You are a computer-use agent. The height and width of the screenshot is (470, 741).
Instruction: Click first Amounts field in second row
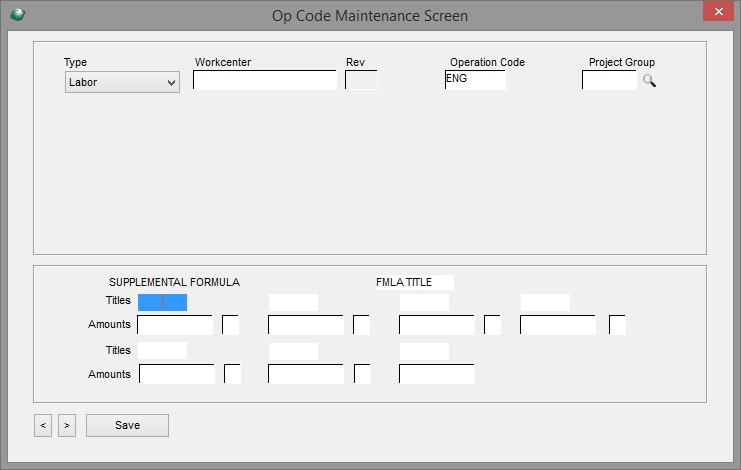point(177,374)
